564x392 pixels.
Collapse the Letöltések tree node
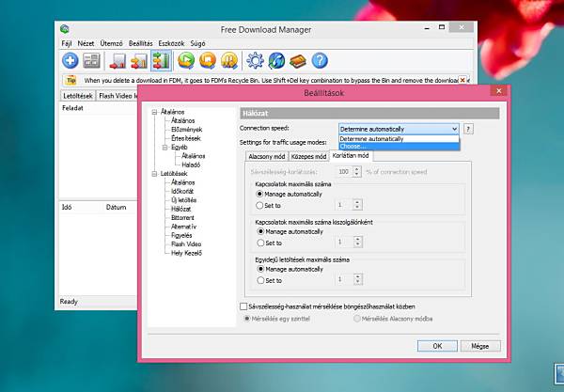pos(154,174)
